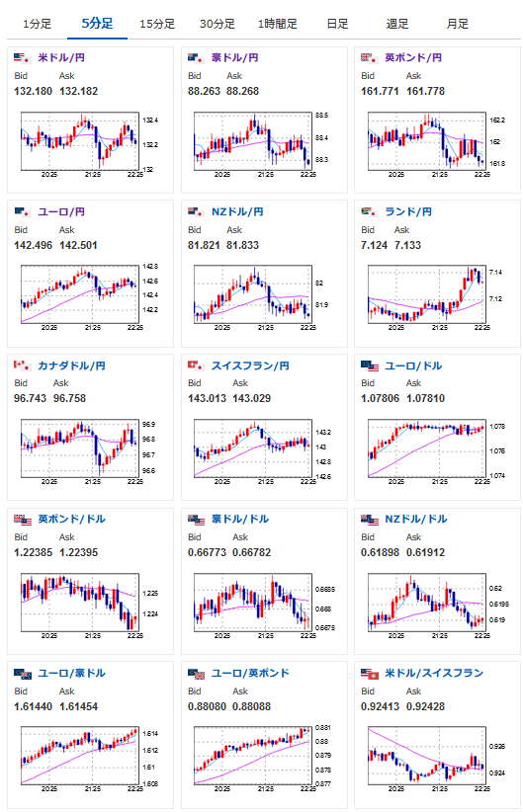The image size is (523, 812).
Task: Click the flag icon beside 米ドル/スイスフラン
Action: click(x=370, y=674)
